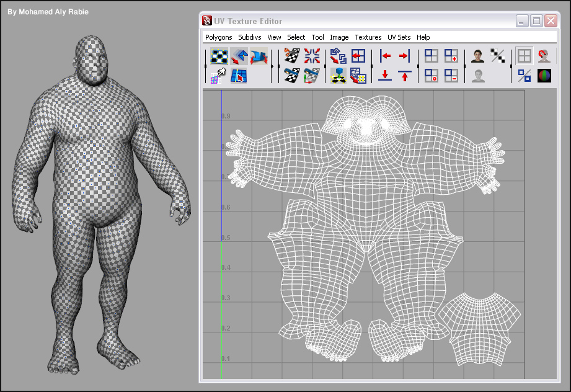Click the Cut UVs scissors icon
Screen dimensions: 571x392
(292, 56)
